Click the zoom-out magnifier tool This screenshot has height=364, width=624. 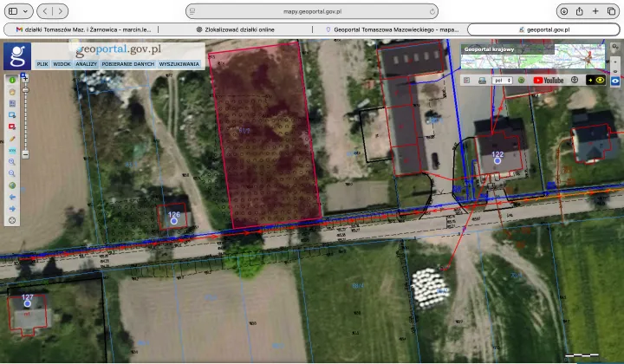click(12, 173)
